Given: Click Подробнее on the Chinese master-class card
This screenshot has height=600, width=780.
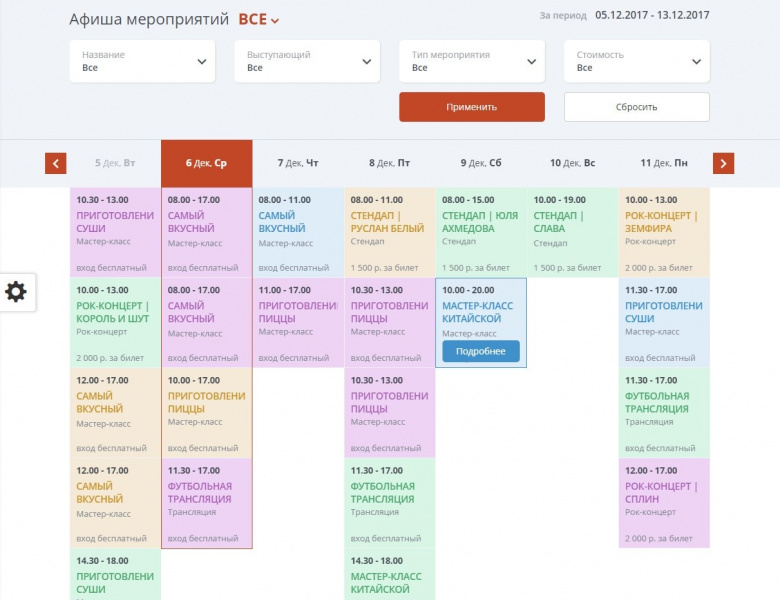Looking at the screenshot, I should 480,351.
